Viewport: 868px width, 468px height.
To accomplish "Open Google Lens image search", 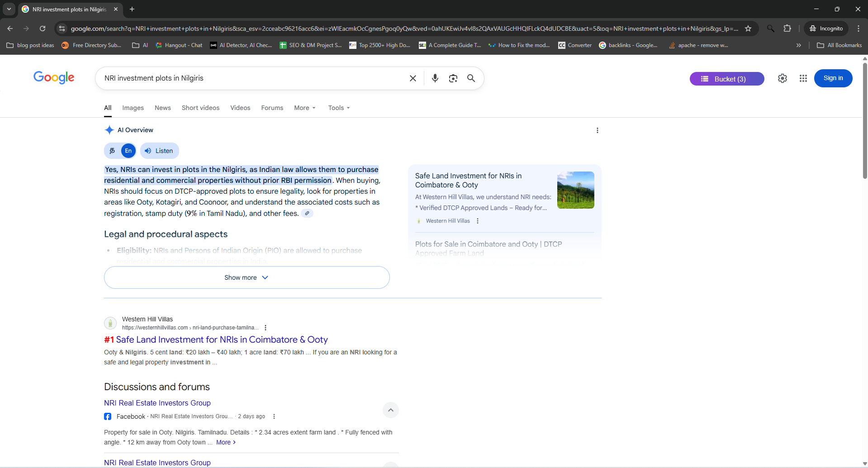I will coord(453,78).
